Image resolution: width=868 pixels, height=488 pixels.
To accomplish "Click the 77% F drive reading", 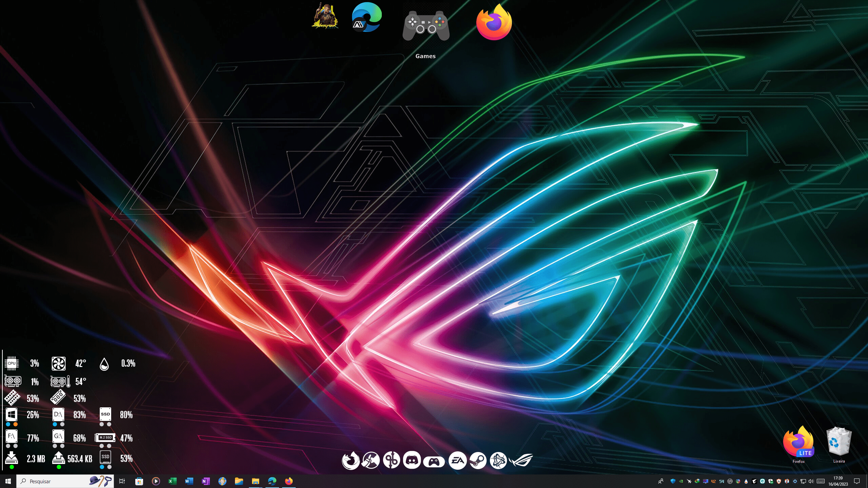I will (33, 438).
